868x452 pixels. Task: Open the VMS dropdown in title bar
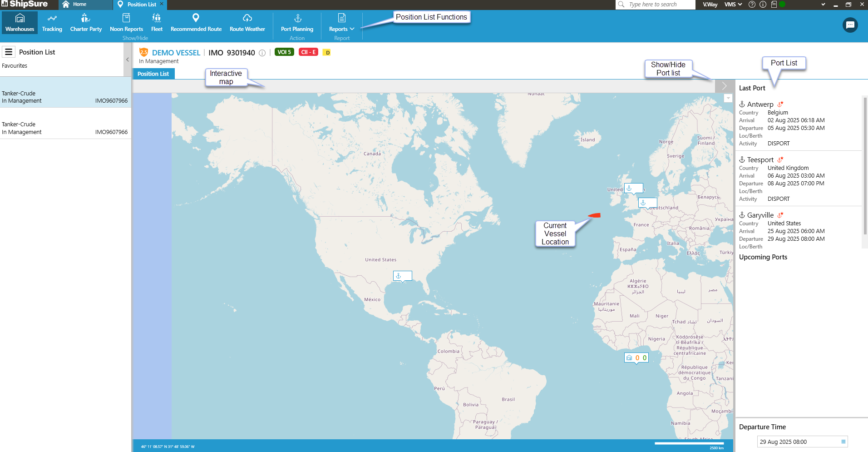[x=733, y=5]
